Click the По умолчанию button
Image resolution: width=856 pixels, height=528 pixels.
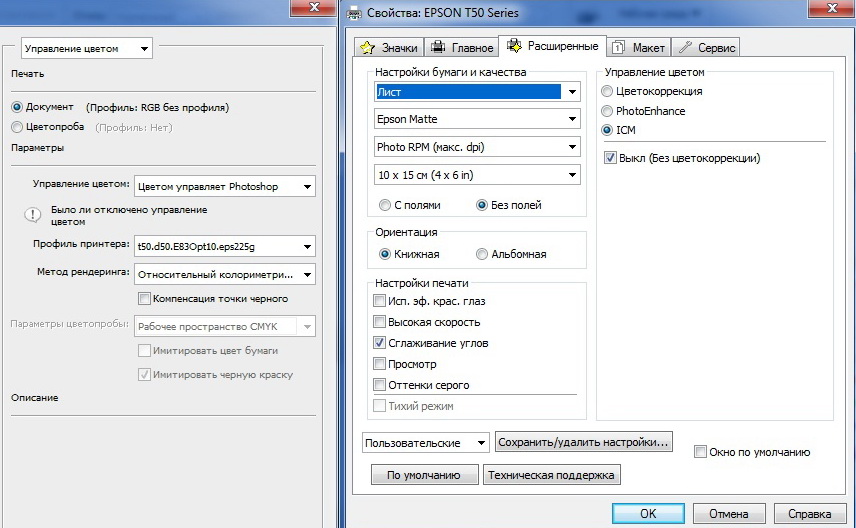[x=424, y=475]
